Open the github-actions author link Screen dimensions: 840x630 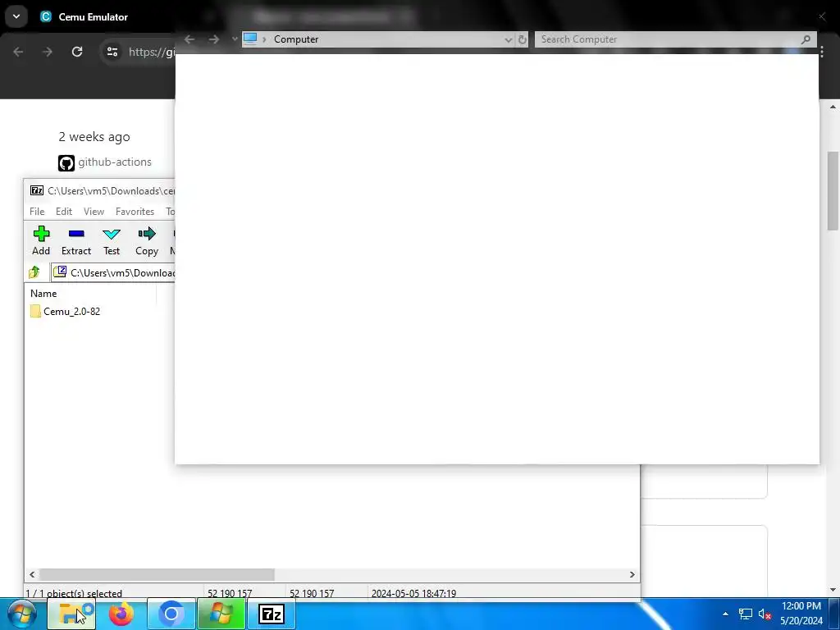(x=115, y=162)
